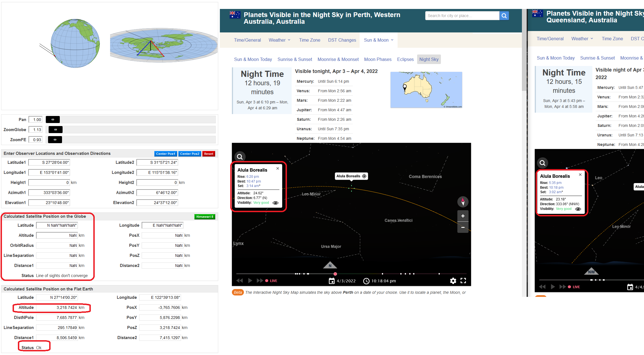Select Night Sky sub-tab in Perth page
The image size is (644, 355).
pyautogui.click(x=429, y=59)
